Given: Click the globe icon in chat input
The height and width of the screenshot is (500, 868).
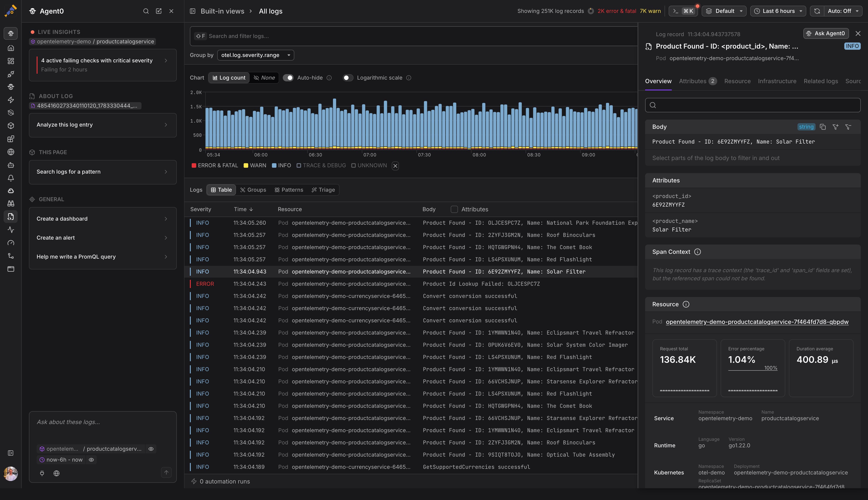Looking at the screenshot, I should click(x=57, y=473).
